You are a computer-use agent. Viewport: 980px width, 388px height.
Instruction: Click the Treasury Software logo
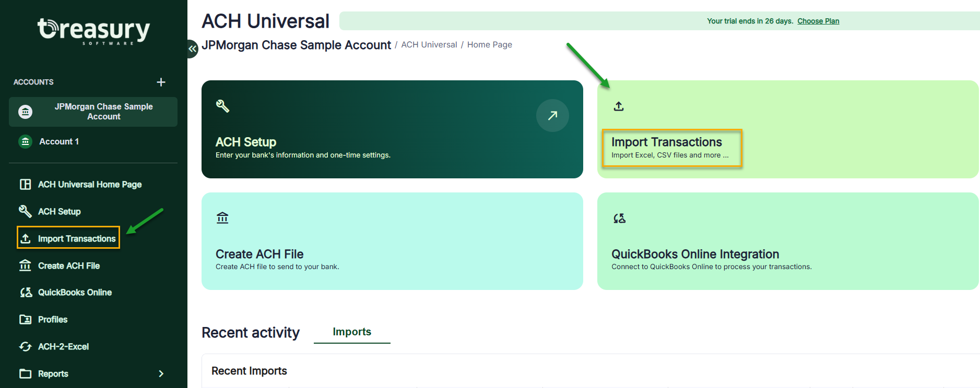pyautogui.click(x=93, y=31)
